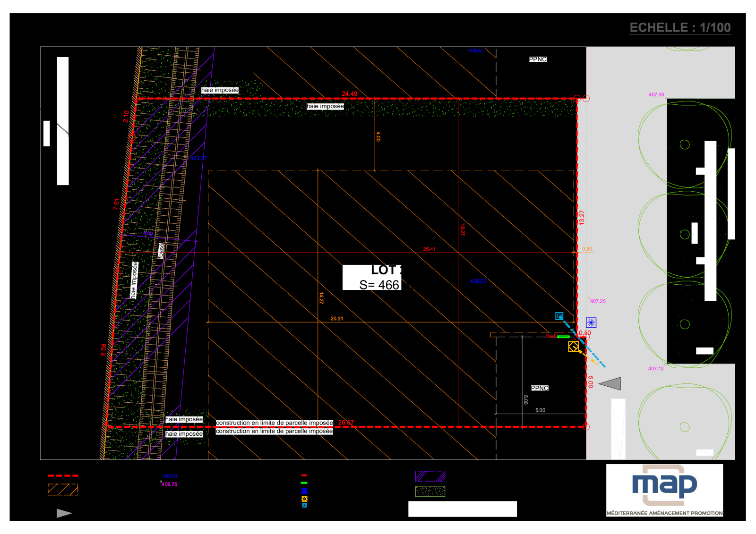
Task: Click the cyan circle utility box symbol
Action: coord(559,316)
